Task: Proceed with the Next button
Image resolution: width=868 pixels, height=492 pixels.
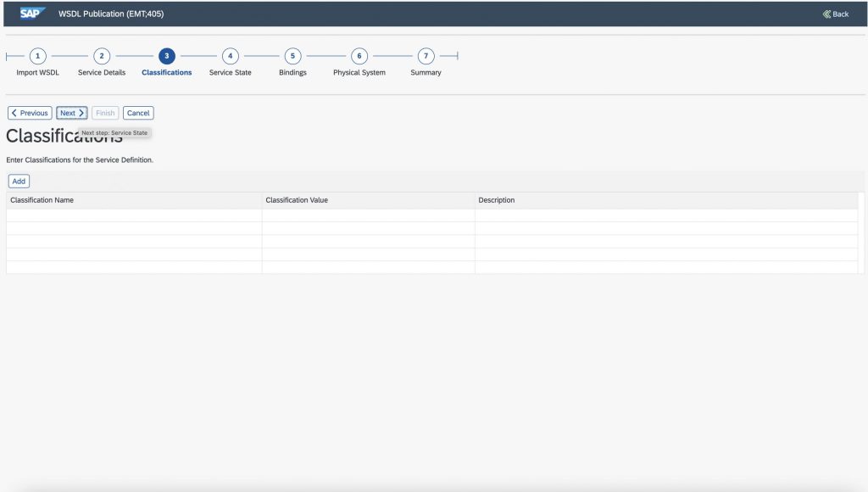Action: point(72,113)
